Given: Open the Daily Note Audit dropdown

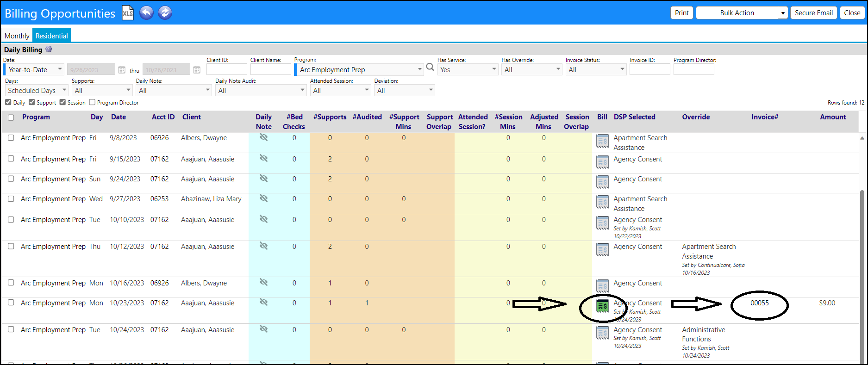Looking at the screenshot, I should (x=261, y=90).
